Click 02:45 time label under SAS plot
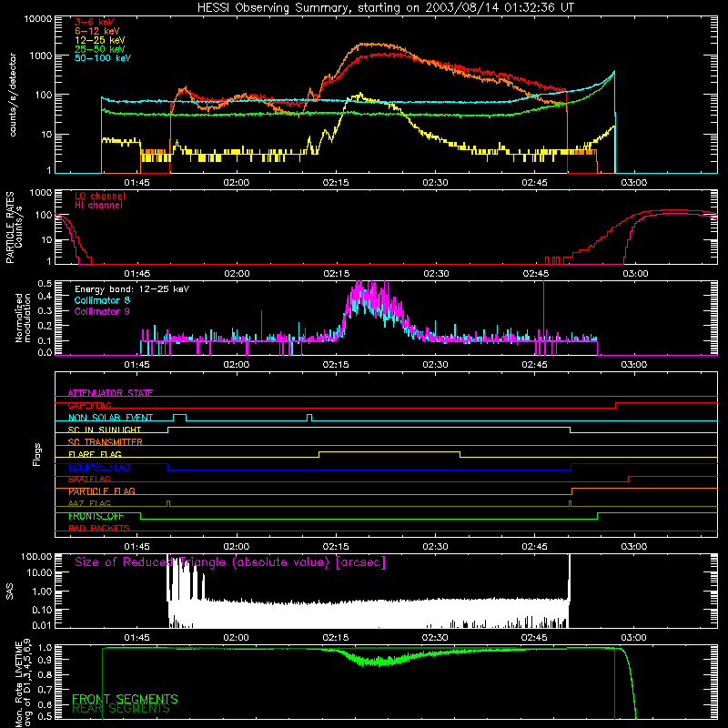Image resolution: width=728 pixels, height=728 pixels. [x=534, y=638]
